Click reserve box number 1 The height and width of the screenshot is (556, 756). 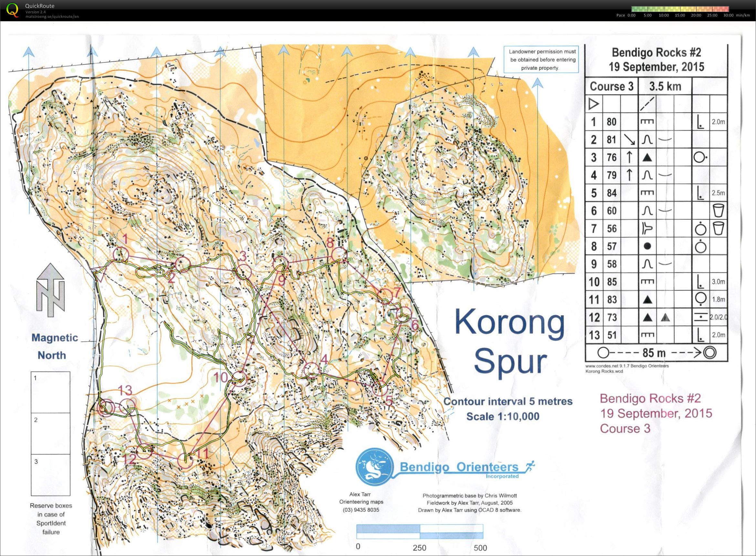[x=50, y=392]
